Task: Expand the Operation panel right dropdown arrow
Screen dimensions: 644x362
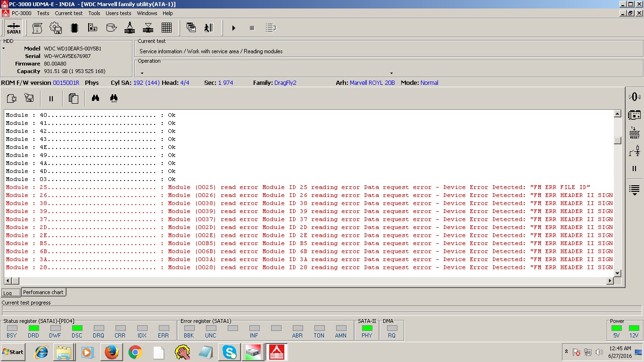Action: pos(391,73)
